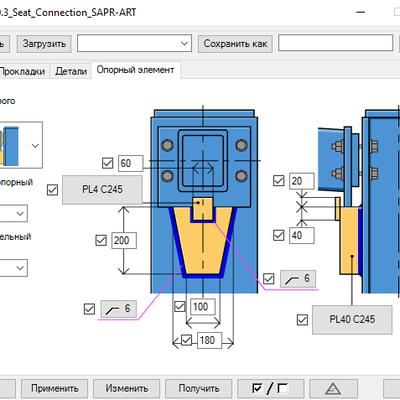Focus the save-as name input field
The width and height of the screenshot is (400, 400).
(336, 43)
